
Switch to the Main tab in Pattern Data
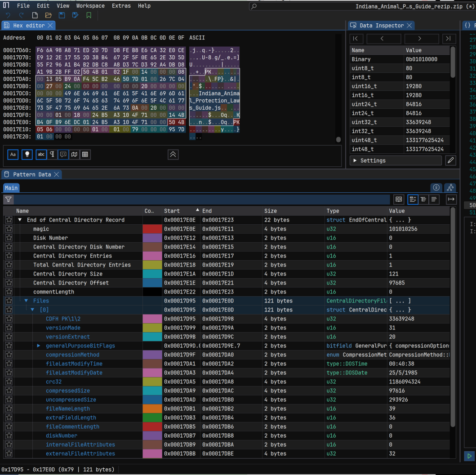[x=11, y=188]
